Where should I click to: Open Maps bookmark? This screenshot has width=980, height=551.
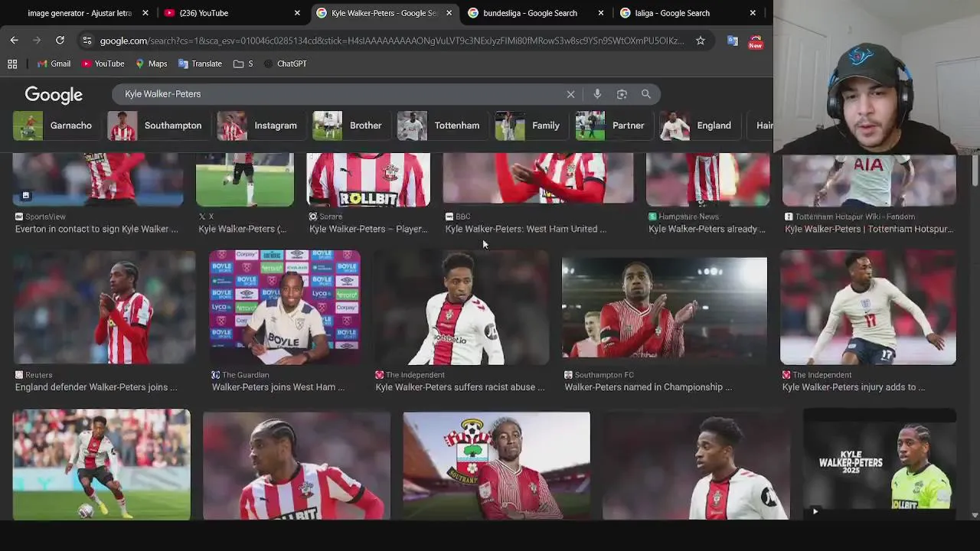151,64
